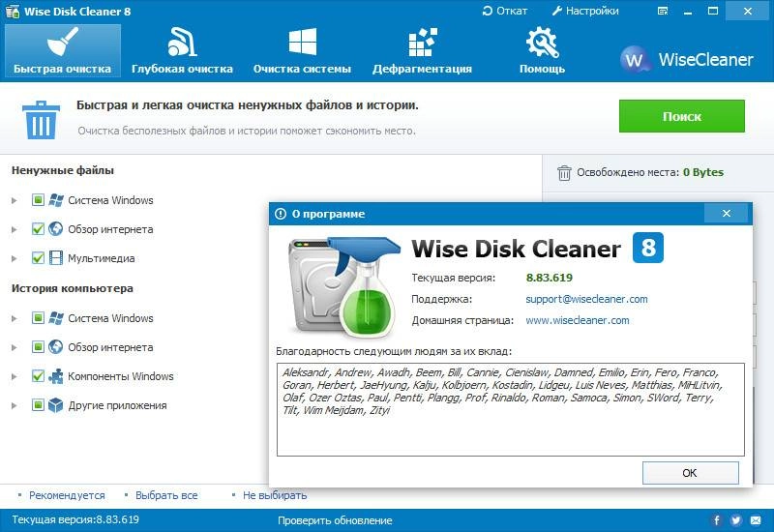This screenshot has width=774, height=532.
Task: Toggle Система Windows checkbox in История компьютера
Action: click(x=38, y=318)
